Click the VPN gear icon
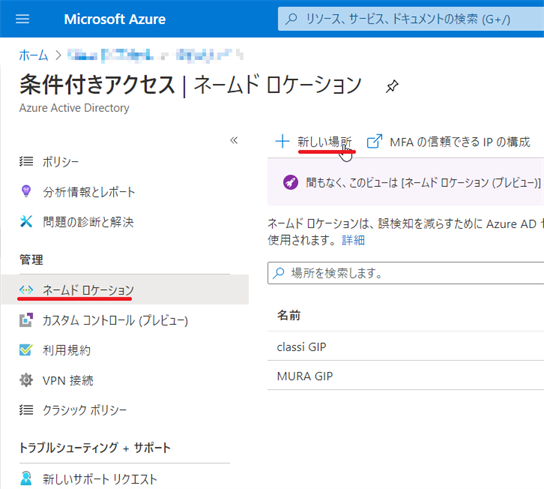The width and height of the screenshot is (544, 489). 26,380
